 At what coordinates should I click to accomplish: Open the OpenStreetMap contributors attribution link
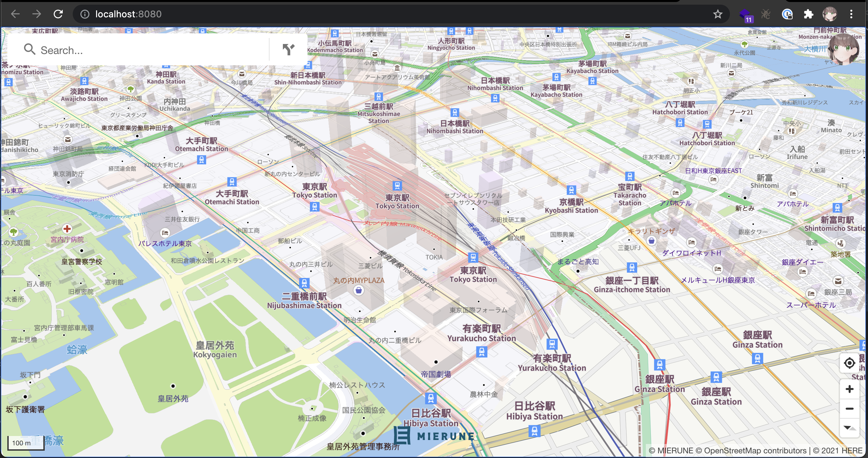click(755, 450)
